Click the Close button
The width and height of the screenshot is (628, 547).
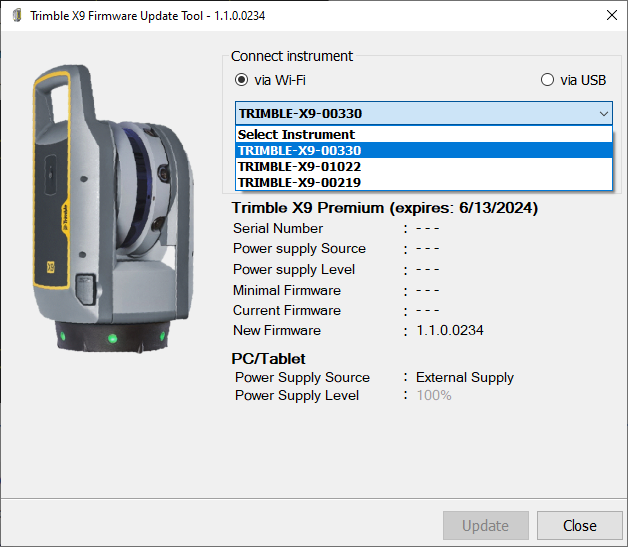580,525
